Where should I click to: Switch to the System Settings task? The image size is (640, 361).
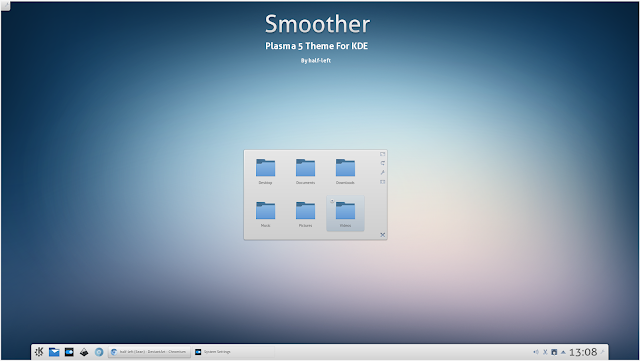tap(233, 352)
